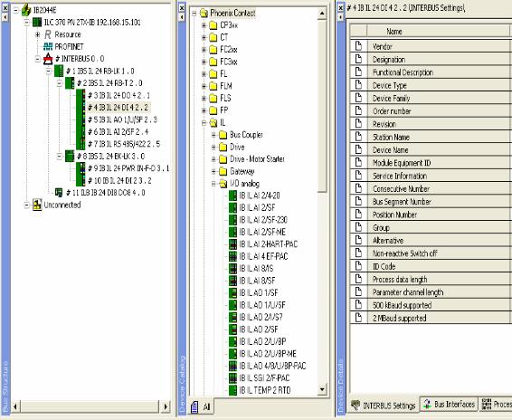Screen dimensions: 512x420
Task: Click Bus Structure scroll left arrow
Action: tap(15, 406)
